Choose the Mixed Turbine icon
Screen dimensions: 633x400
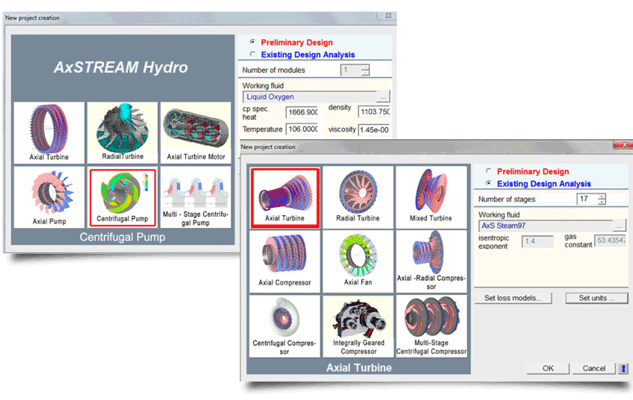(x=431, y=198)
